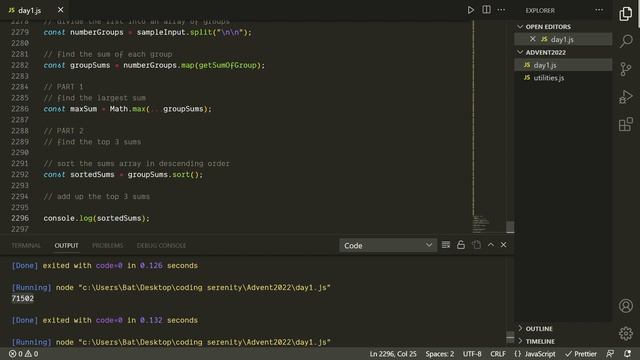Clear the output panel
Screen dimensions: 640x360
click(446, 245)
